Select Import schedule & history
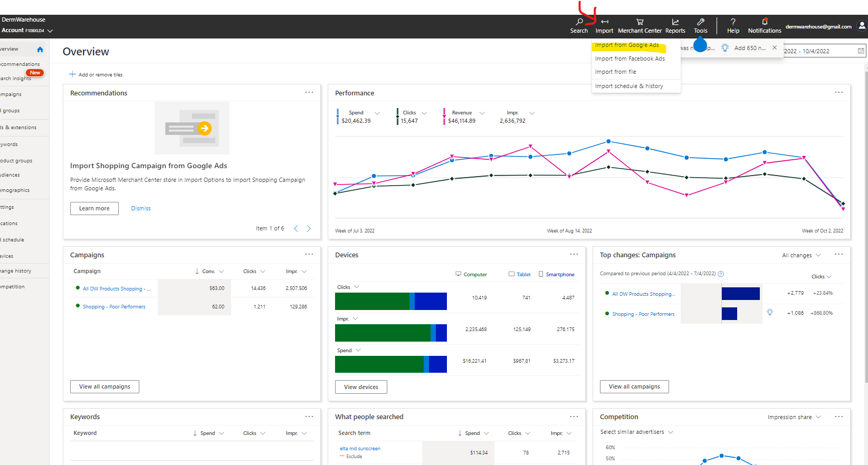The width and height of the screenshot is (868, 465). click(x=629, y=86)
